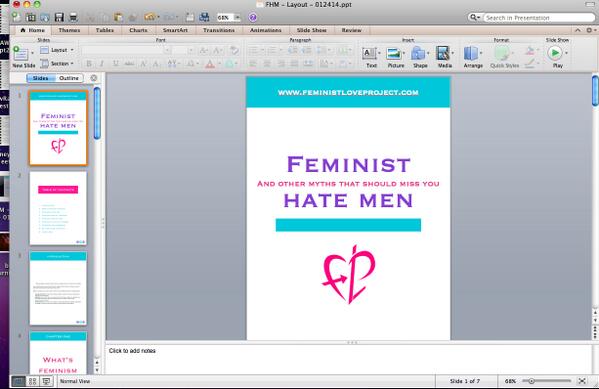Open ribbon settings gear icon

pos(589,30)
